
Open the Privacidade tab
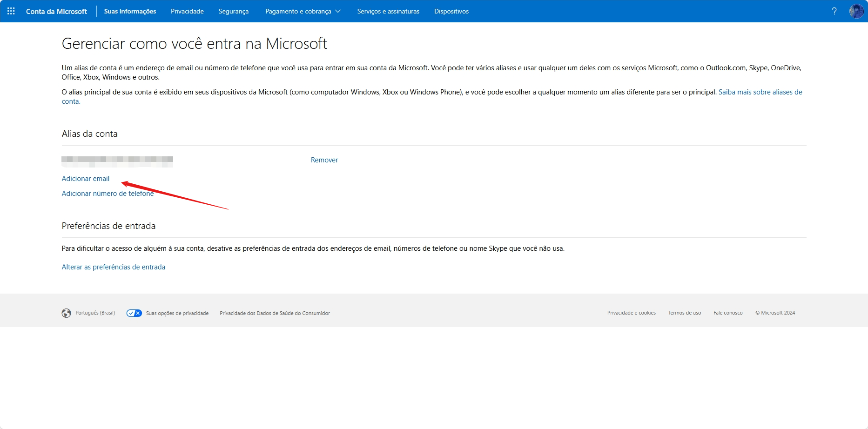click(187, 11)
